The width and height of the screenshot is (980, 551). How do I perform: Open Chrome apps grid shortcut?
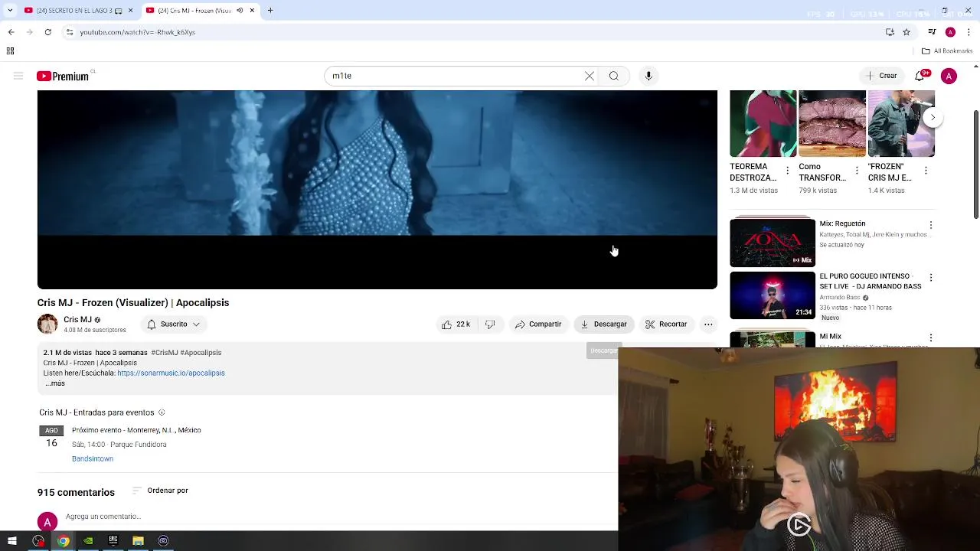[10, 51]
